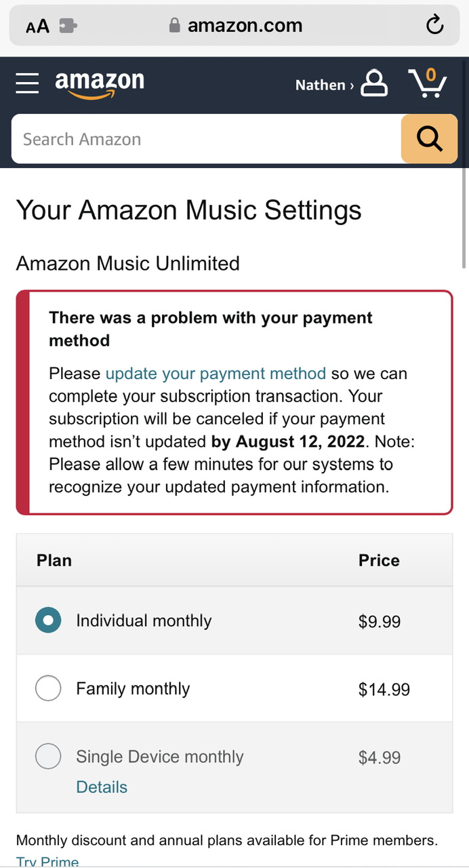Click the update your payment method link
Screen dimensions: 469x868
point(216,374)
